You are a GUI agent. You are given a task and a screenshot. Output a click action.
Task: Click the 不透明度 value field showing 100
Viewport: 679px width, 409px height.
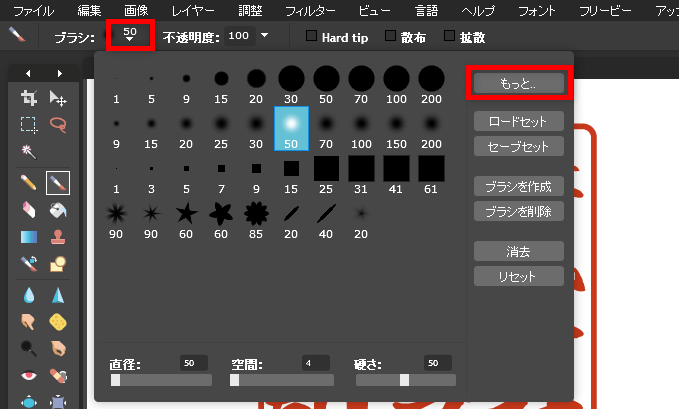coord(239,36)
